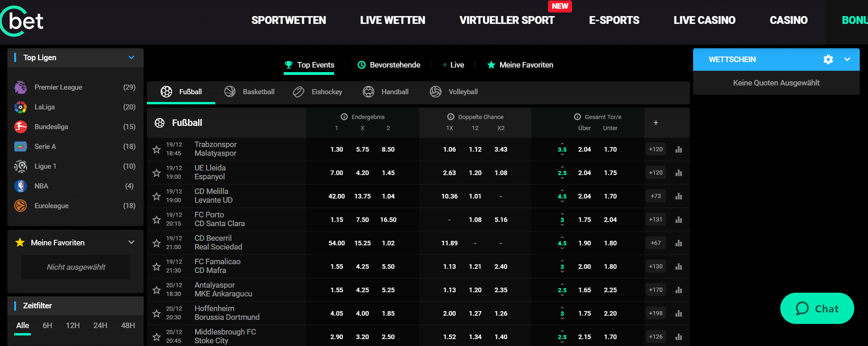The image size is (868, 346).
Task: Open the Chat button
Action: pos(817,308)
